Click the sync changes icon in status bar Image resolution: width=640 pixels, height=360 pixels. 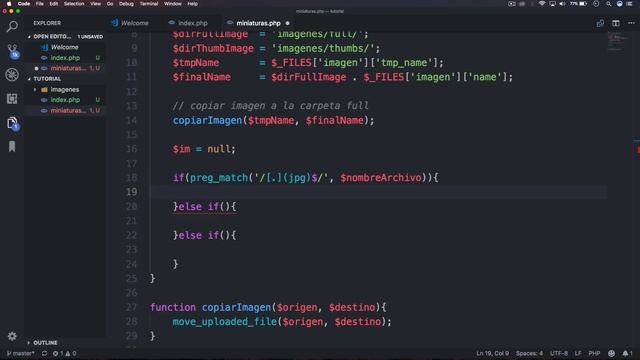[x=44, y=353]
